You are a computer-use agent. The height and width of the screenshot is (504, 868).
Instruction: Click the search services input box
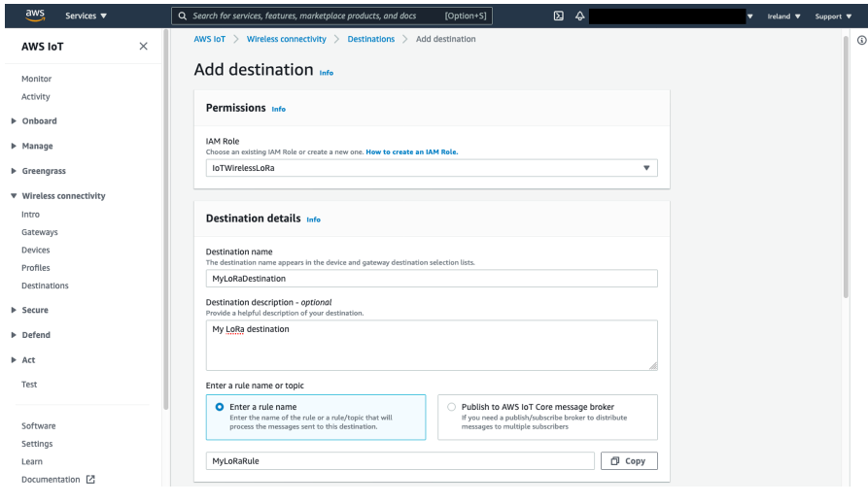[332, 17]
